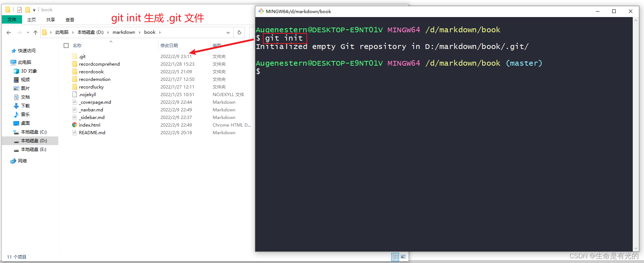Open the File (文件) ribbon tab
Screen dimensions: 644x263
click(x=12, y=20)
